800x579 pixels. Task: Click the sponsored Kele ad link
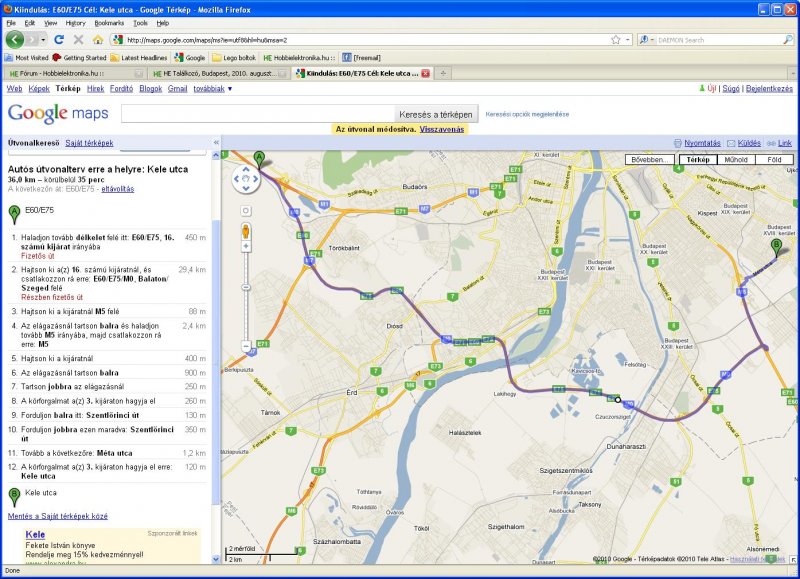click(35, 535)
